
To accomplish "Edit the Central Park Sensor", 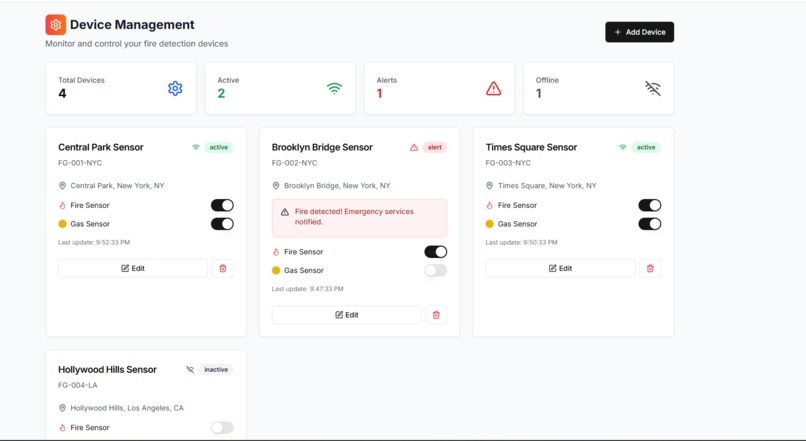I will click(x=133, y=268).
